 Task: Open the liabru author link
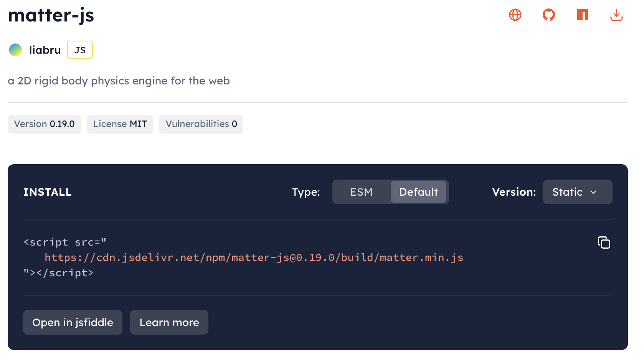(x=45, y=50)
